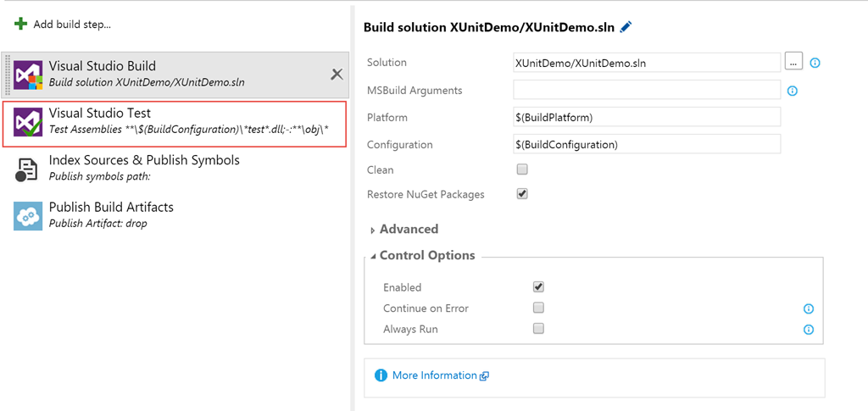Open the info icon next to Solution field

tap(815, 63)
